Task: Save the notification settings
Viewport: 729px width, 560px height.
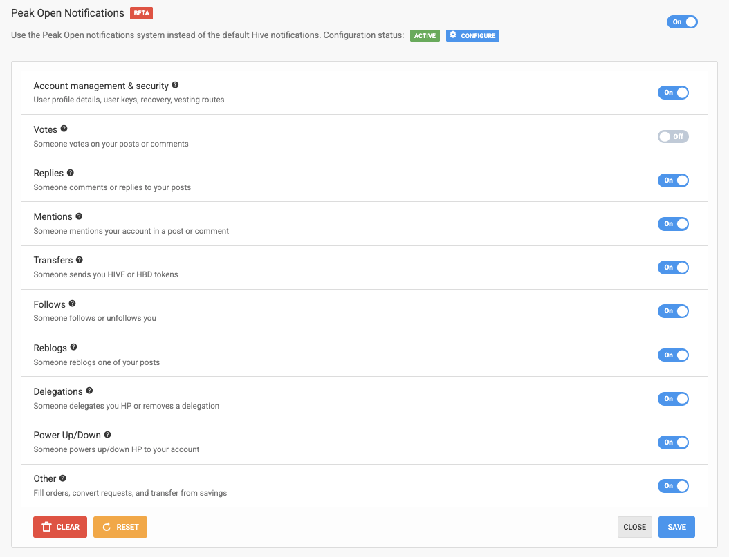Action: (x=676, y=527)
